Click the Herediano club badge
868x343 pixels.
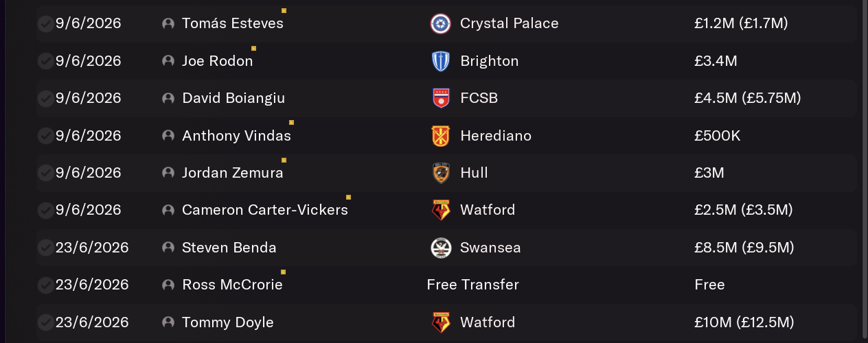440,136
